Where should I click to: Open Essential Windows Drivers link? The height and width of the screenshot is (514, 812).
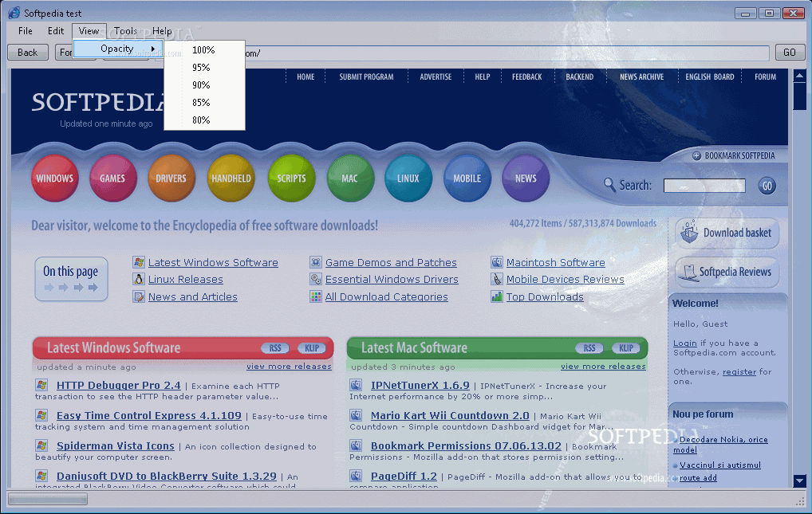(x=392, y=279)
